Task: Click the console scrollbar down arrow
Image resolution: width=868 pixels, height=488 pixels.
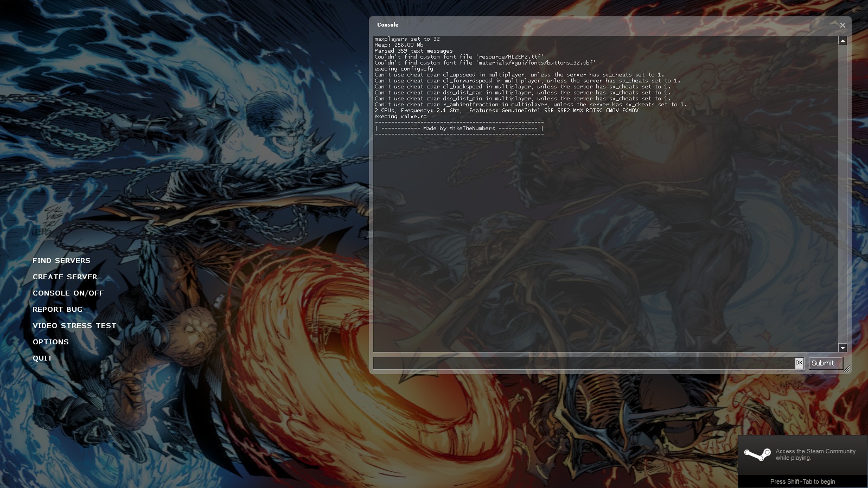Action: (x=843, y=348)
